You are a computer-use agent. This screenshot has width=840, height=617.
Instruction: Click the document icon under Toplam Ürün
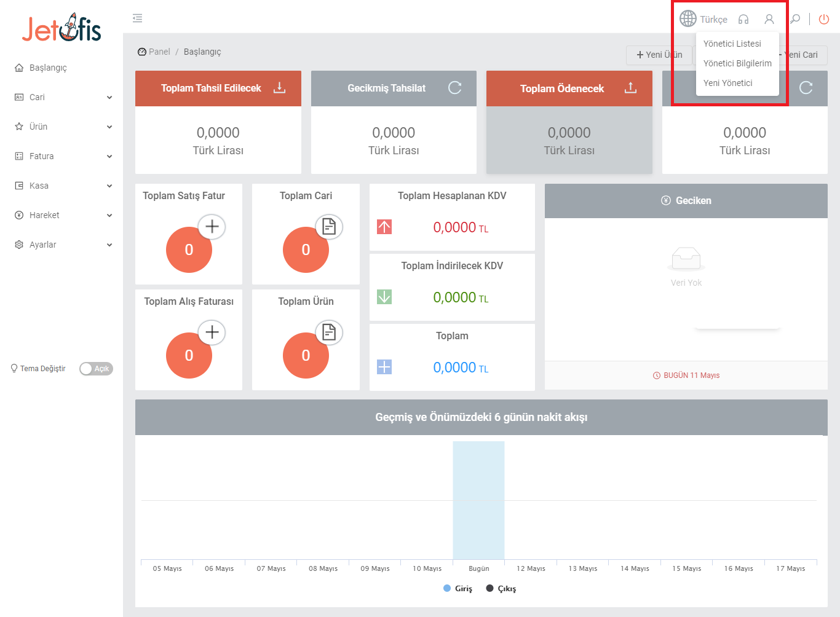click(329, 332)
